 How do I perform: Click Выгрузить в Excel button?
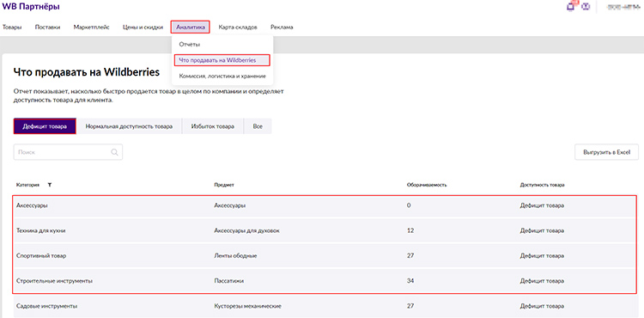[606, 152]
